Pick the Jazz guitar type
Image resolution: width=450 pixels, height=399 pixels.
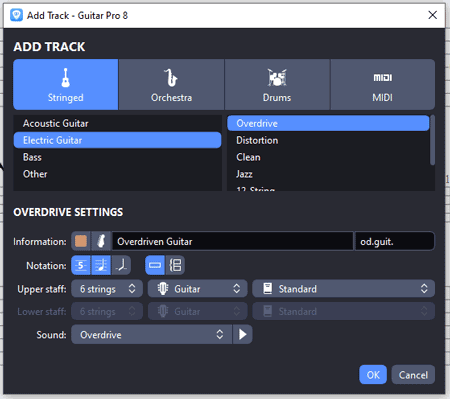pyautogui.click(x=328, y=174)
